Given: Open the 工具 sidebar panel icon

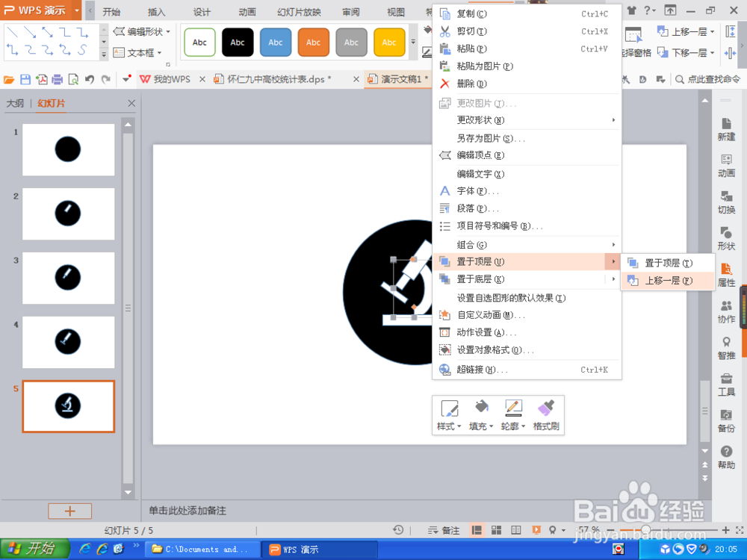Looking at the screenshot, I should point(726,385).
